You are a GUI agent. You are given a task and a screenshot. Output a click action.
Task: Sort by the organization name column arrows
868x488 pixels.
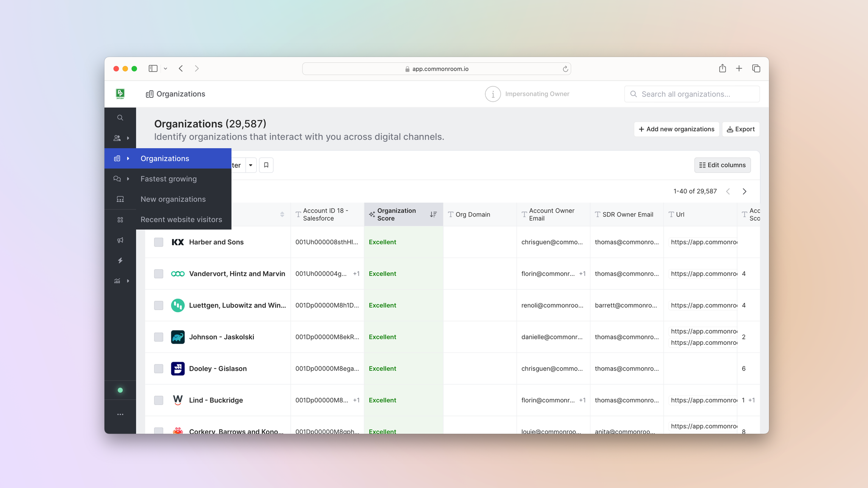coord(282,214)
